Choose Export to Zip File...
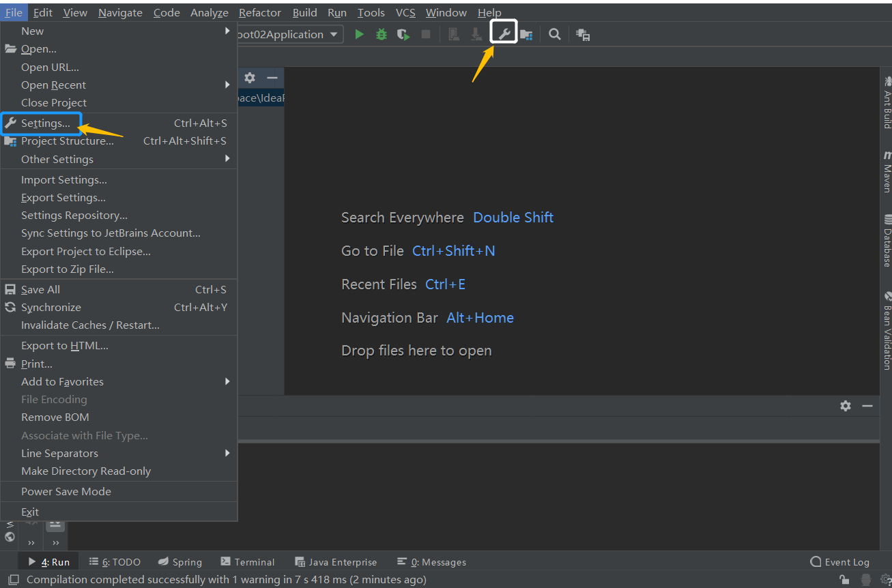892x588 pixels. 119,269
